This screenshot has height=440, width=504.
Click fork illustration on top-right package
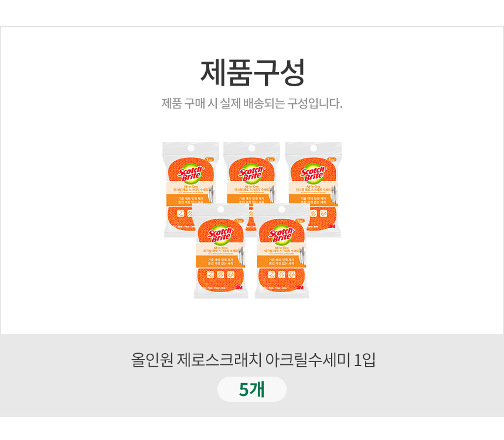tap(332, 192)
